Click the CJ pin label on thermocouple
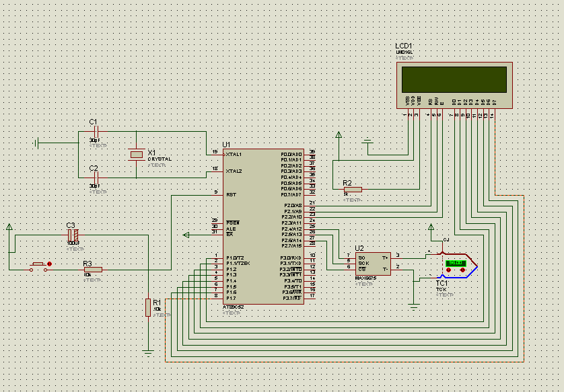 coord(446,240)
